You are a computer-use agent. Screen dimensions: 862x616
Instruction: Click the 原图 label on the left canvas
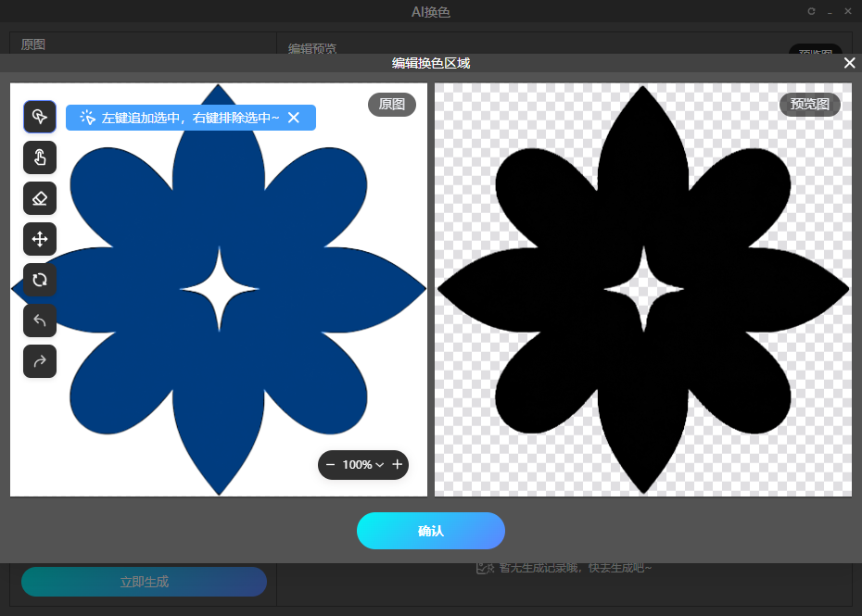(391, 105)
